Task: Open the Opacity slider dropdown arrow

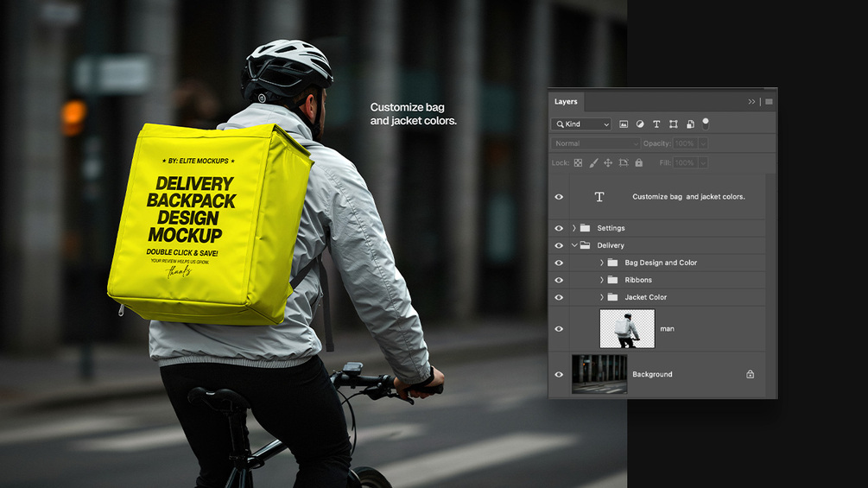Action: point(703,143)
